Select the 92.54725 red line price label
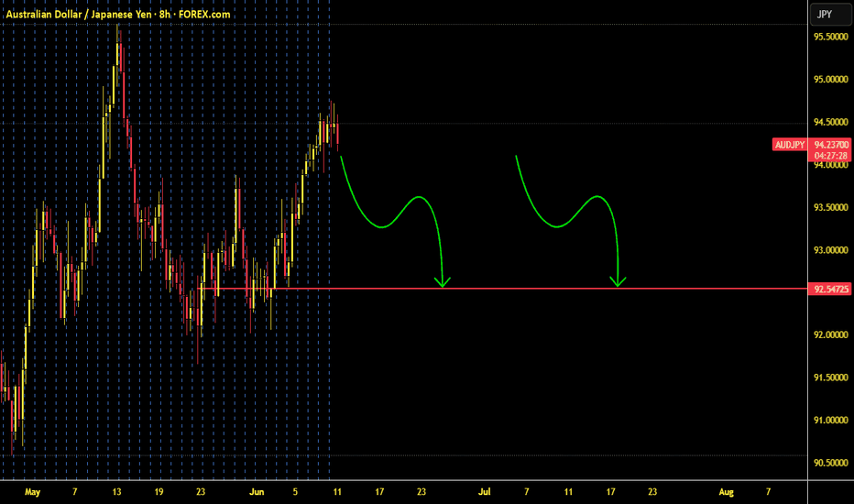 coord(831,289)
